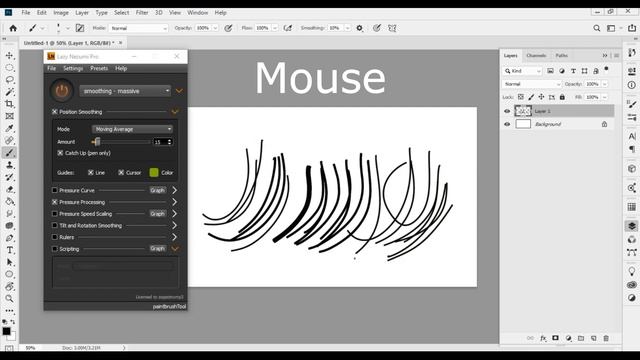The height and width of the screenshot is (360, 640).
Task: Open the Filter menu in Photoshop
Action: tap(142, 13)
